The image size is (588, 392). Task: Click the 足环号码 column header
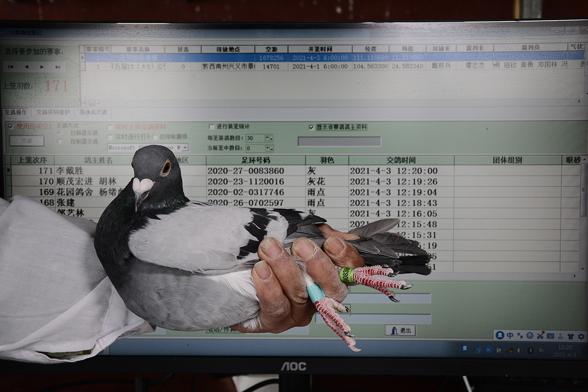[x=256, y=160]
